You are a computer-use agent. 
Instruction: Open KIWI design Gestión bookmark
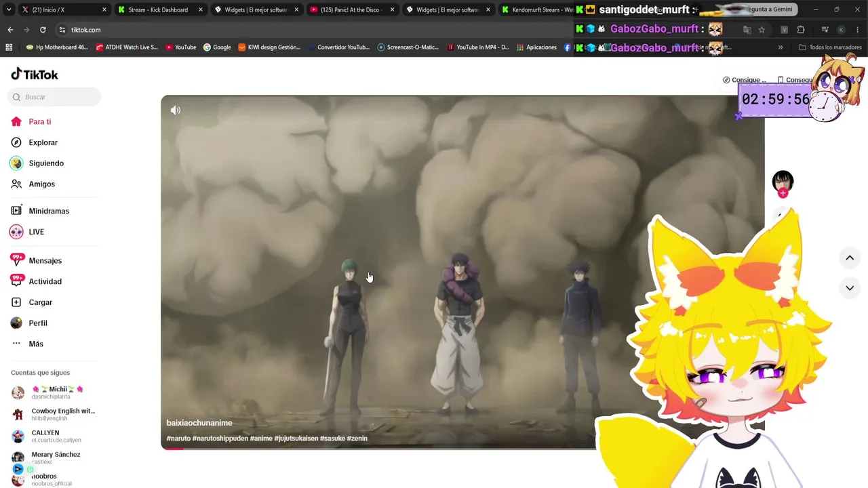[269, 47]
